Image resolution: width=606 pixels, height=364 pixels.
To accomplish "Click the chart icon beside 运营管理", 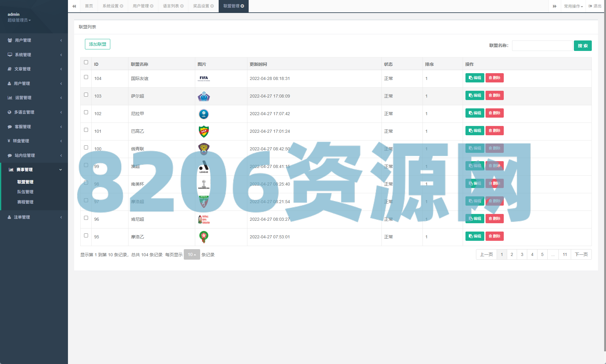I will click(x=10, y=98).
